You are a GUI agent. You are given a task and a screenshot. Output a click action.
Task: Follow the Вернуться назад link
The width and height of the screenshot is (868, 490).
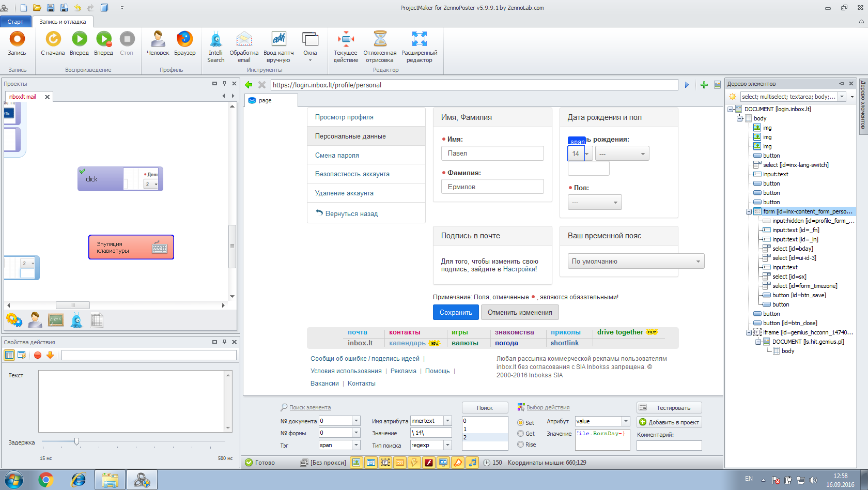[351, 213]
